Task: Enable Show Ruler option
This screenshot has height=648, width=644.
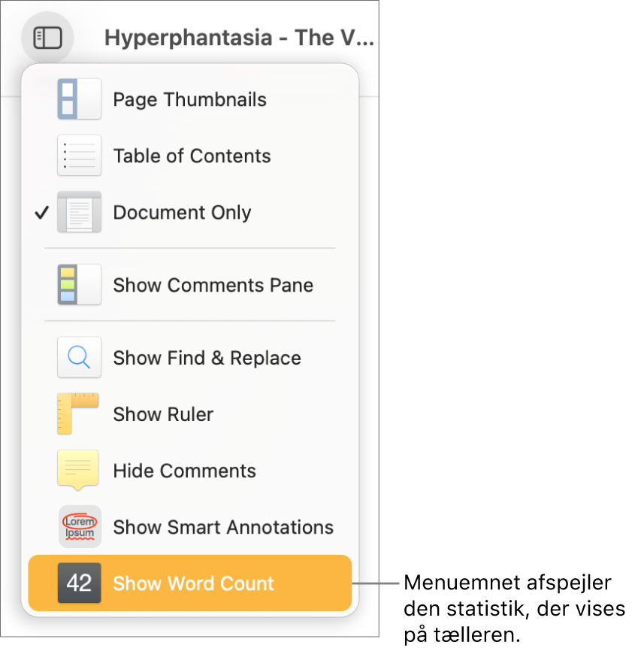Action: coord(163,414)
